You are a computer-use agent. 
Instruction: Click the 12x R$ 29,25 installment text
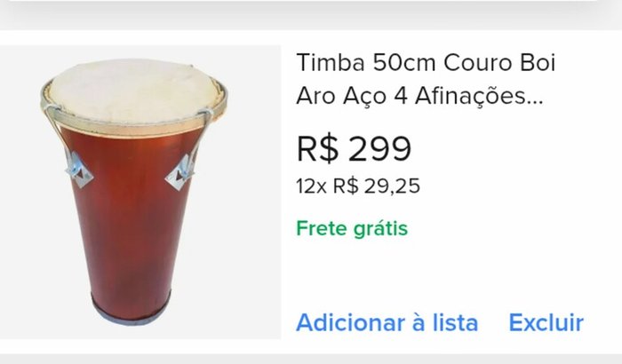pyautogui.click(x=358, y=186)
